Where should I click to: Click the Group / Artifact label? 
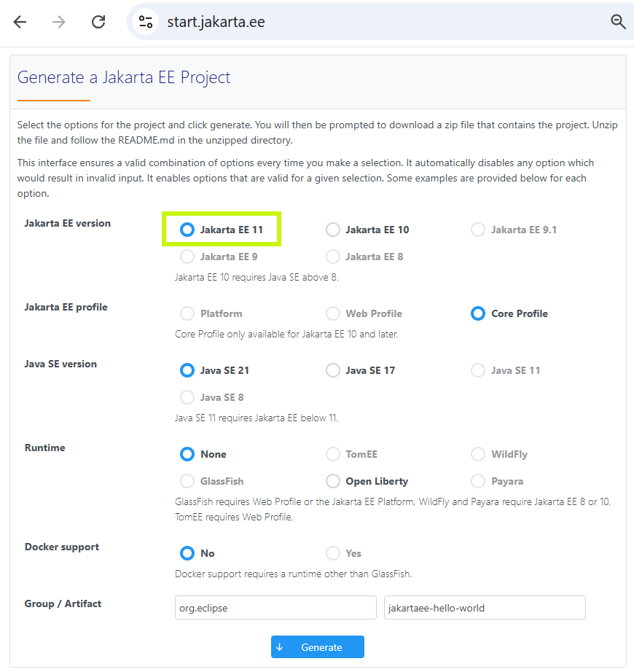pyautogui.click(x=63, y=604)
